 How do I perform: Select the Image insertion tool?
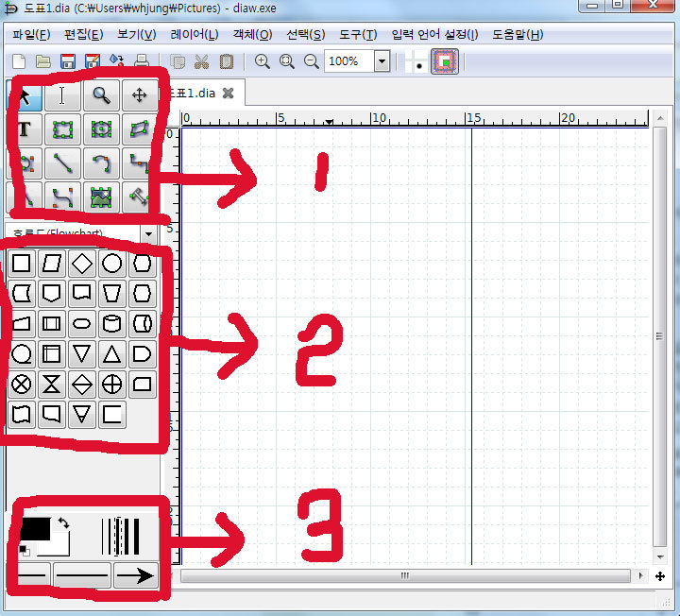[x=101, y=197]
